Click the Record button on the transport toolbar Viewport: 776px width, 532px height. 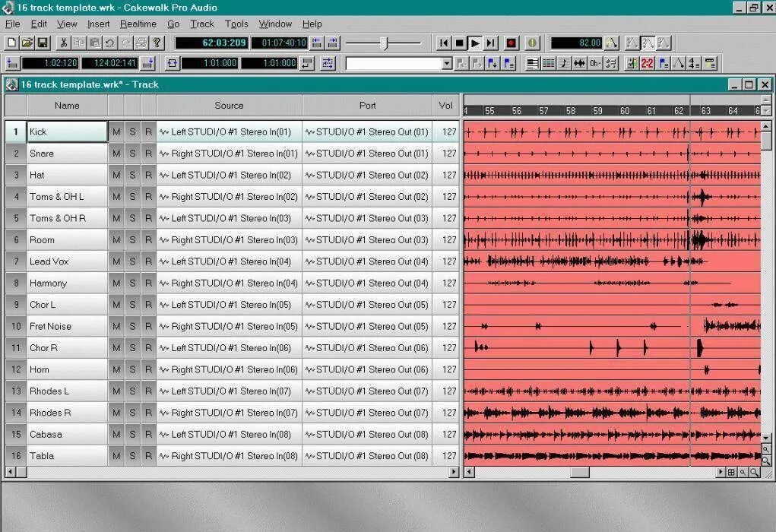point(511,43)
